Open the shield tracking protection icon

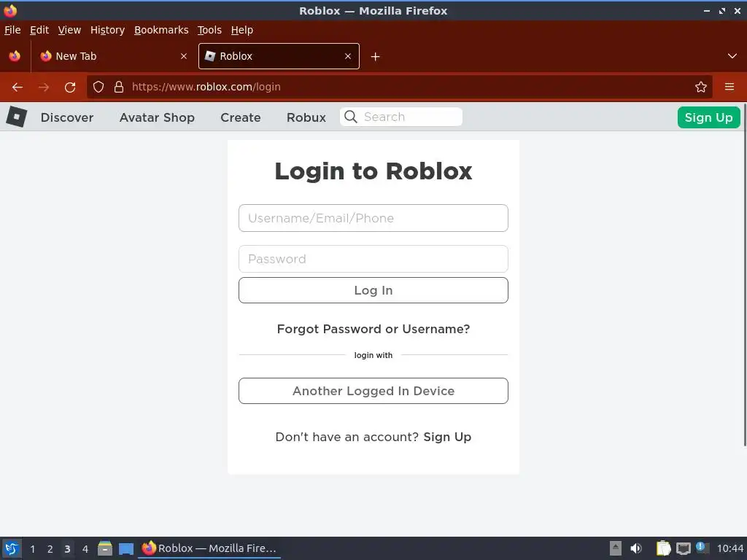(x=98, y=87)
